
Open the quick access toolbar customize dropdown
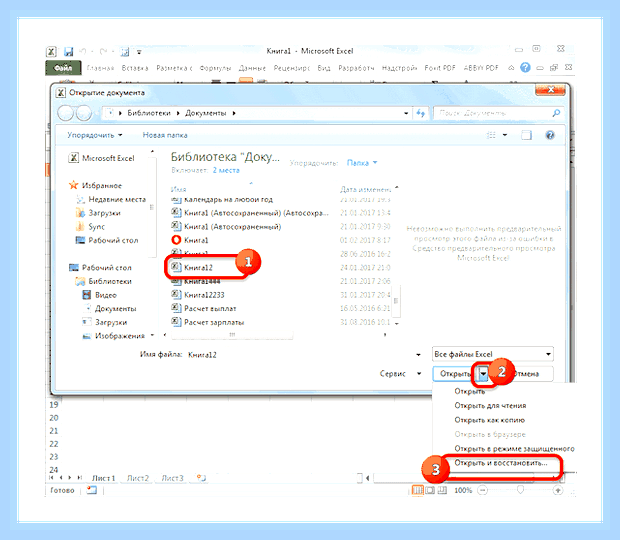tap(139, 52)
